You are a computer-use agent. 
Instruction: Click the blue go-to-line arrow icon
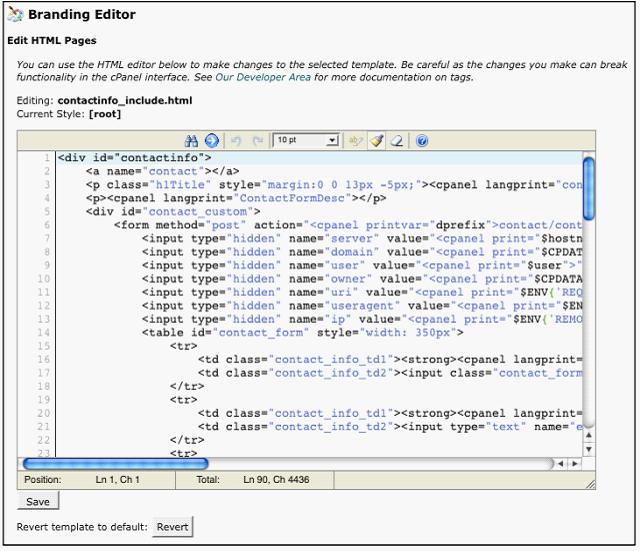(211, 141)
